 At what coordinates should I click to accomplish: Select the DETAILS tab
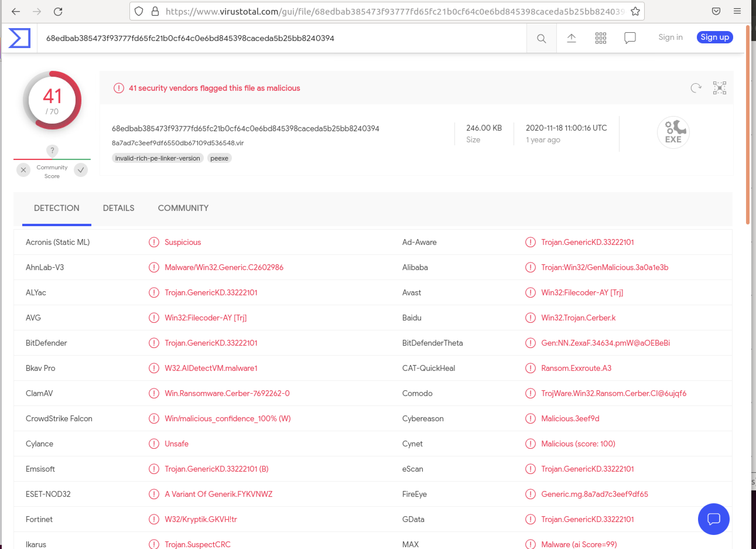(119, 209)
